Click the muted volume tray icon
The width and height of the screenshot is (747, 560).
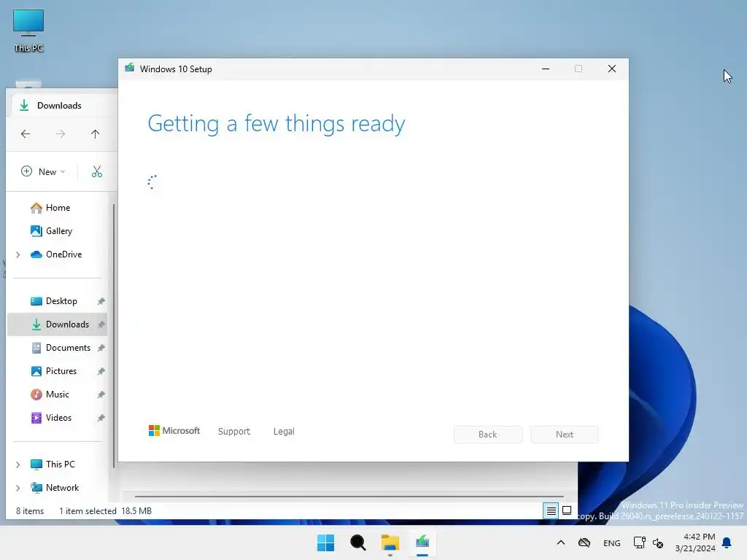[658, 542]
